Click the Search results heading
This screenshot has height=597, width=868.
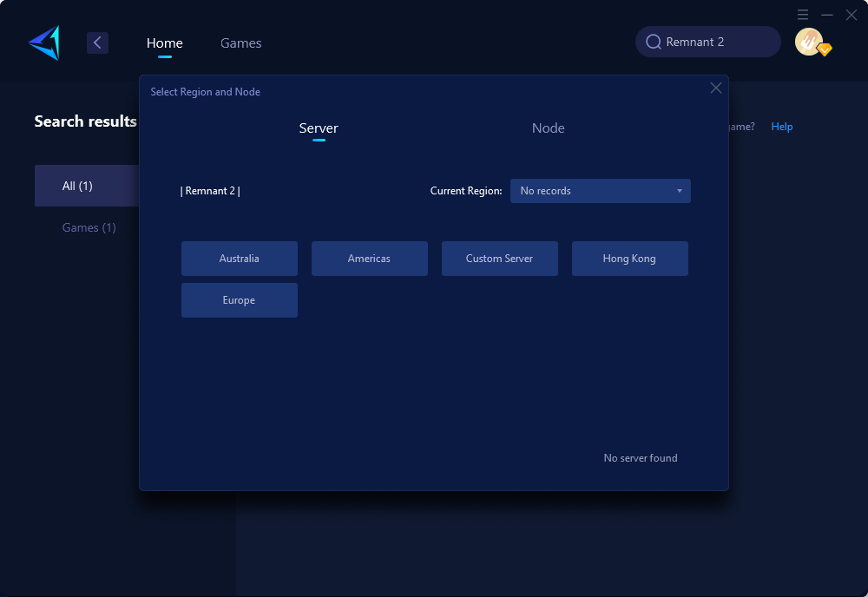pos(85,121)
